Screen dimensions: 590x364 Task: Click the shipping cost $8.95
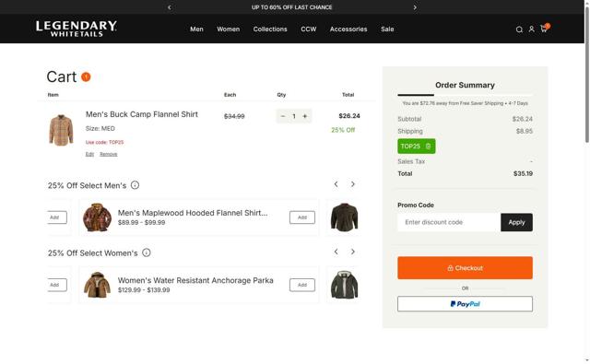tap(525, 131)
